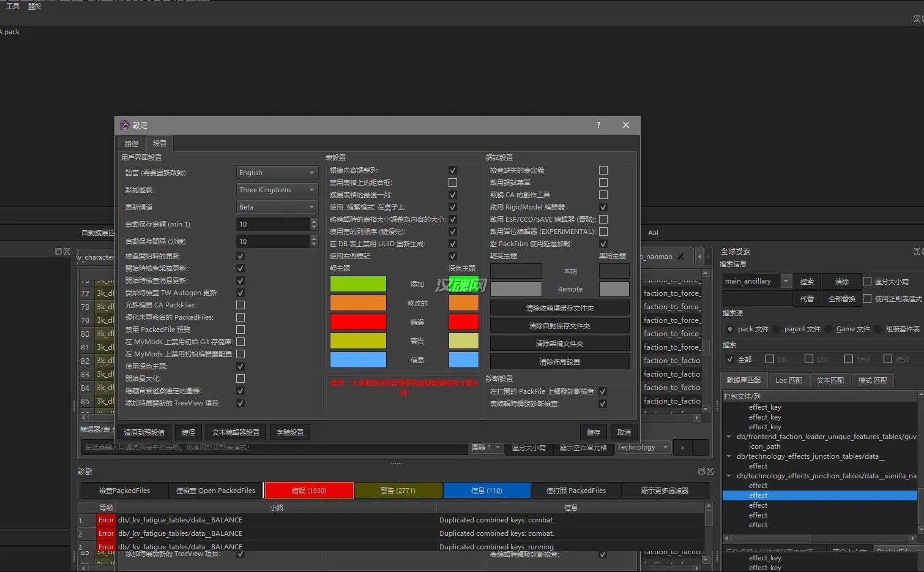The width and height of the screenshot is (924, 572).
Task: Pick dark theme 信息 blue color swatch
Action: click(x=463, y=359)
